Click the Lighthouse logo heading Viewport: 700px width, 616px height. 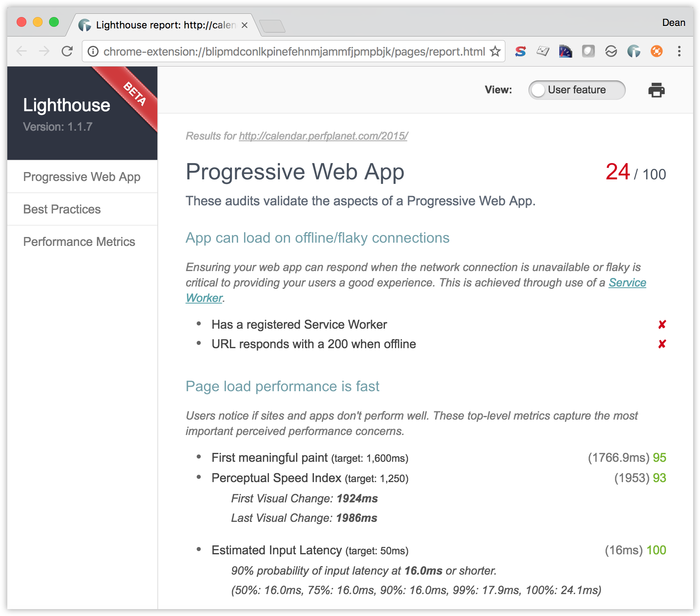pyautogui.click(x=67, y=106)
